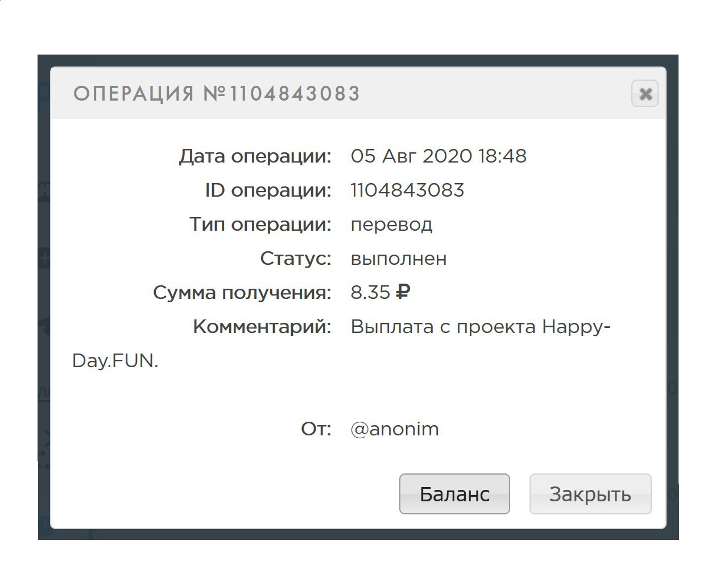Click the Сумма получения label
The height and width of the screenshot is (582, 728).
point(242,293)
